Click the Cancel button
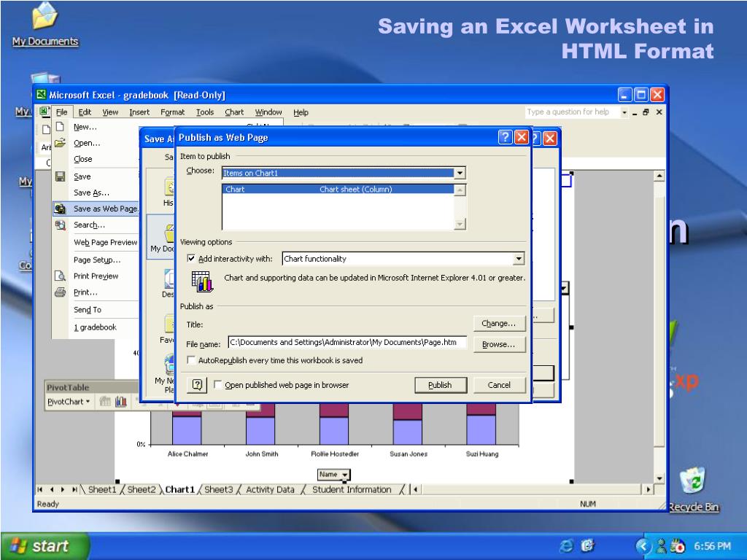The height and width of the screenshot is (560, 747). click(x=499, y=385)
